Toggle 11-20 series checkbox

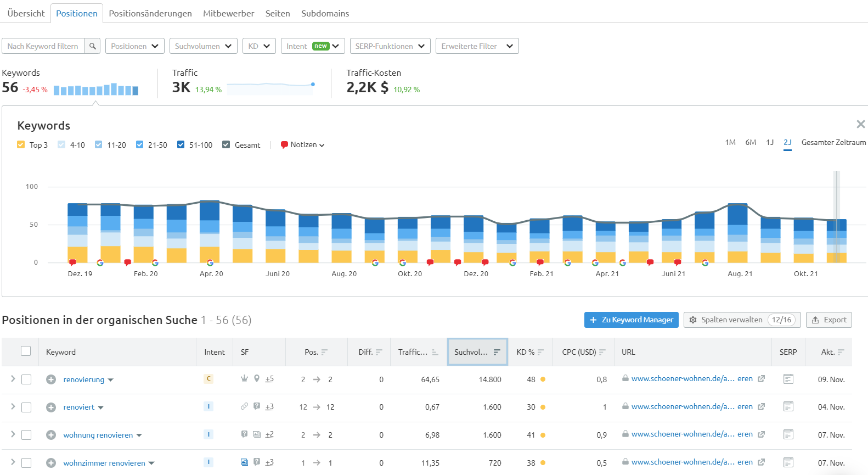coord(98,144)
